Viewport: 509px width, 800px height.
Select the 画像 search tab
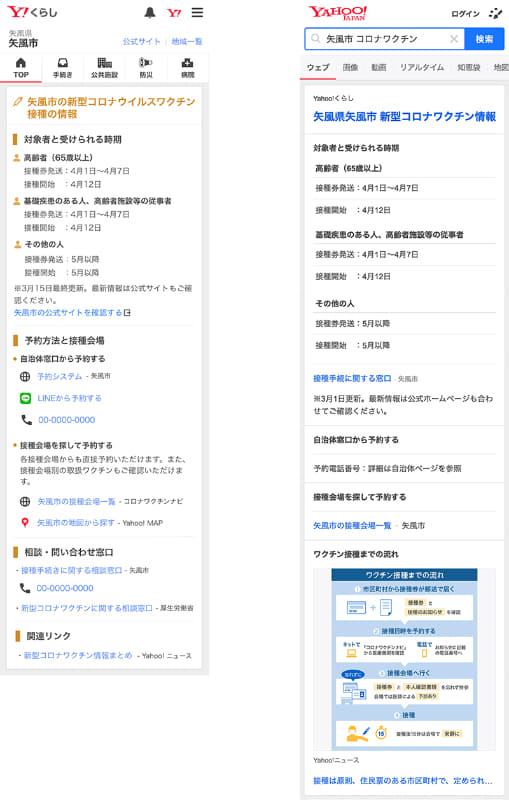350,67
